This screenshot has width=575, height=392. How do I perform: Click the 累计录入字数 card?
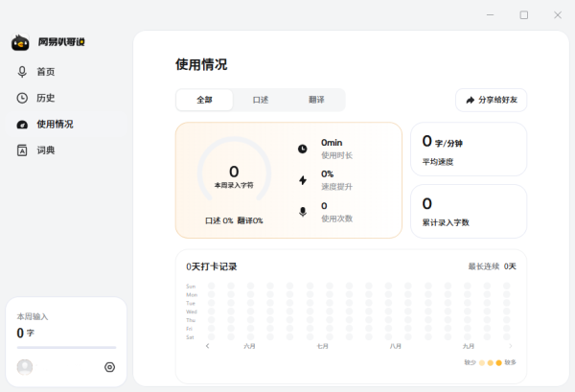[x=469, y=211]
